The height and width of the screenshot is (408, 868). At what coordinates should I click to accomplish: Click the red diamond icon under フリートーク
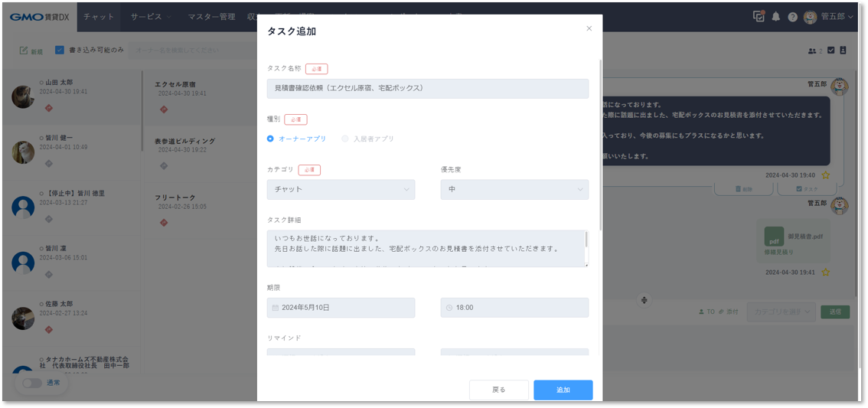(x=163, y=223)
